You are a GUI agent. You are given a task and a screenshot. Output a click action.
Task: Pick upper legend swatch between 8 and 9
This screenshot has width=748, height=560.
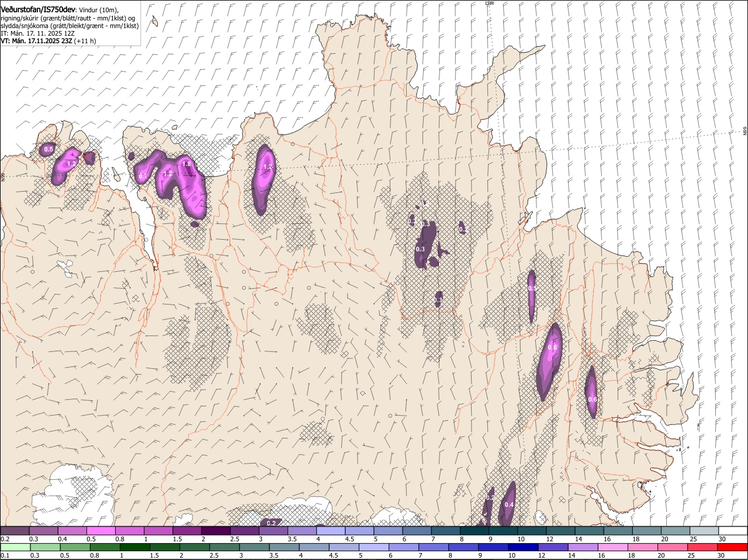coord(474,531)
